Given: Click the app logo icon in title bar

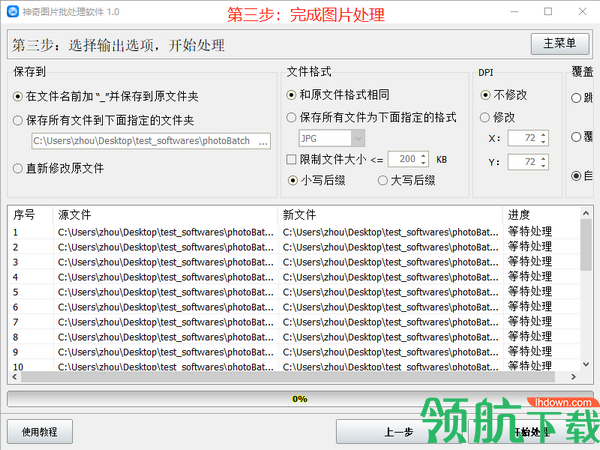Looking at the screenshot, I should click(13, 11).
